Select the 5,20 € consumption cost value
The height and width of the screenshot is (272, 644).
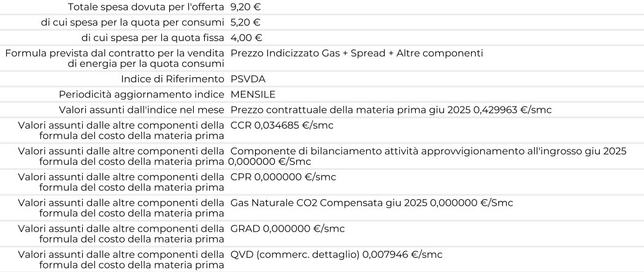247,23
